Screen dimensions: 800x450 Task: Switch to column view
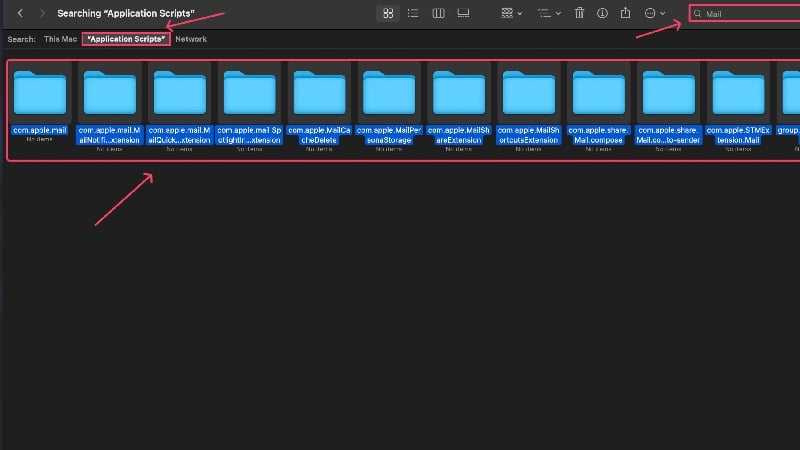438,13
